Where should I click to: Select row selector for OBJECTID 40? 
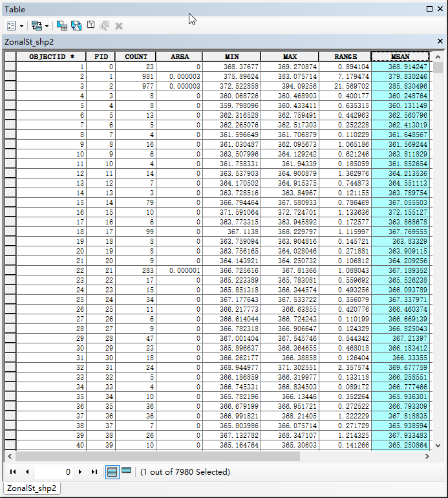[10, 445]
